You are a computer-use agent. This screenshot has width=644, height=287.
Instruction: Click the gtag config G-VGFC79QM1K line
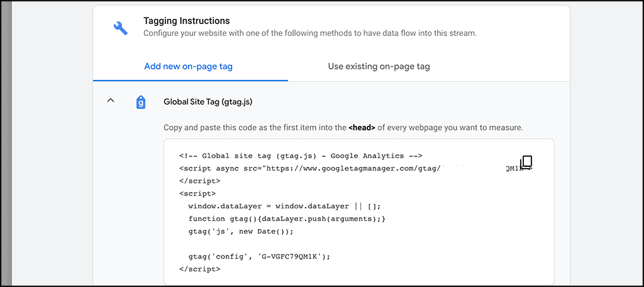pyautogui.click(x=258, y=256)
